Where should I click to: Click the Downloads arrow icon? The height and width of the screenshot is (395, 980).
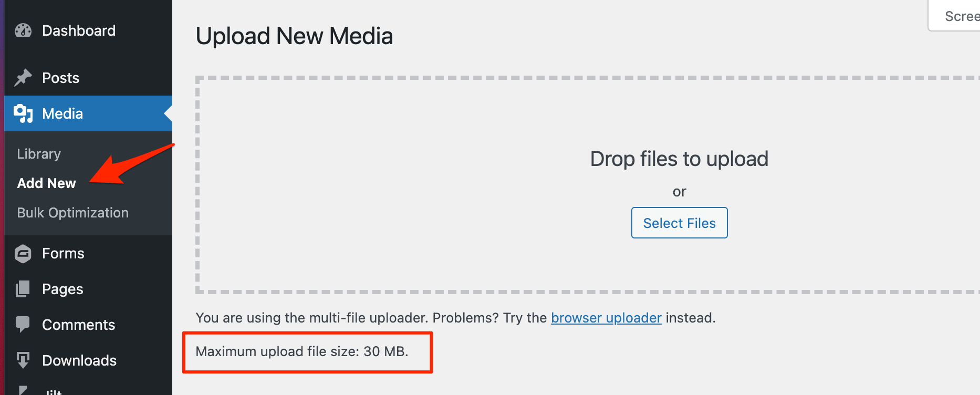pyautogui.click(x=23, y=360)
